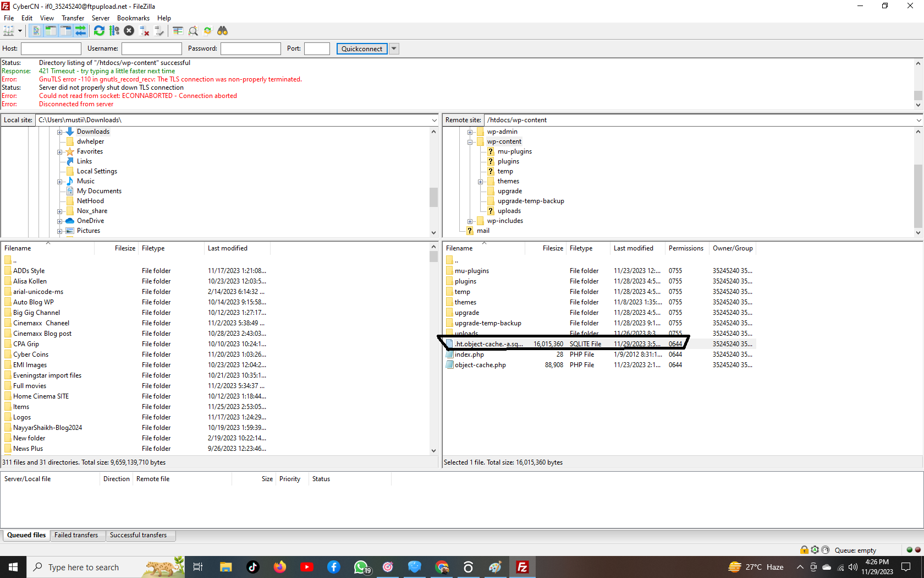Open the Transfer menu
This screenshot has width=924, height=578.
coord(73,18)
